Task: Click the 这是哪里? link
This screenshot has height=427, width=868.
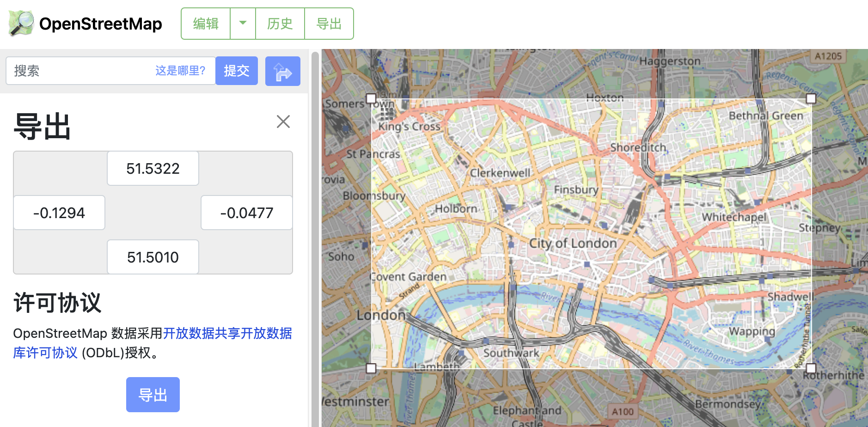Action: pyautogui.click(x=180, y=71)
